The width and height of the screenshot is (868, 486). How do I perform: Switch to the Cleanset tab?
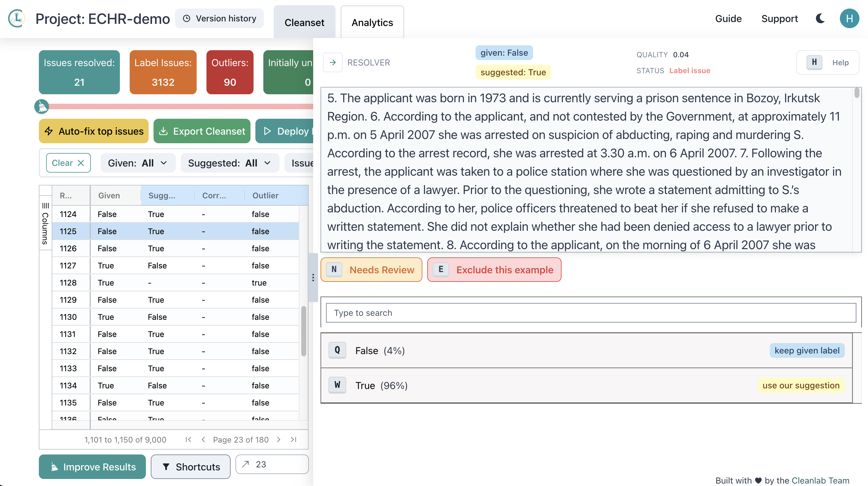tap(304, 23)
